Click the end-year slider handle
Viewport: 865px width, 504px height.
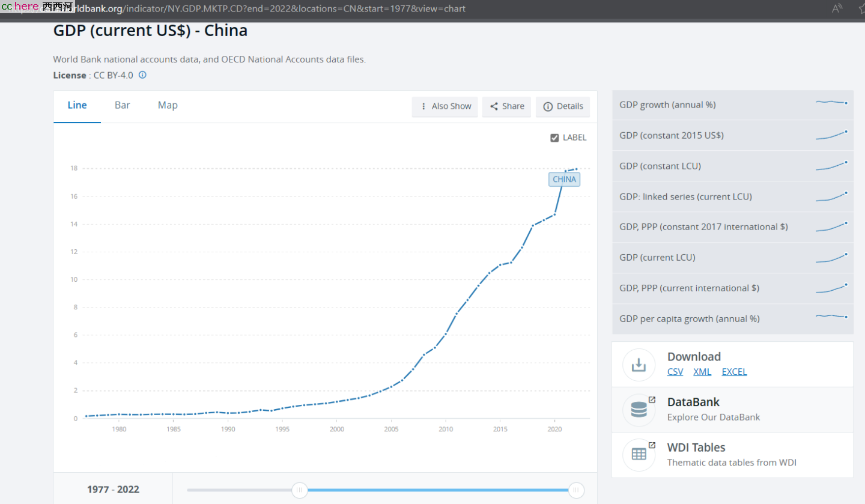[576, 490]
